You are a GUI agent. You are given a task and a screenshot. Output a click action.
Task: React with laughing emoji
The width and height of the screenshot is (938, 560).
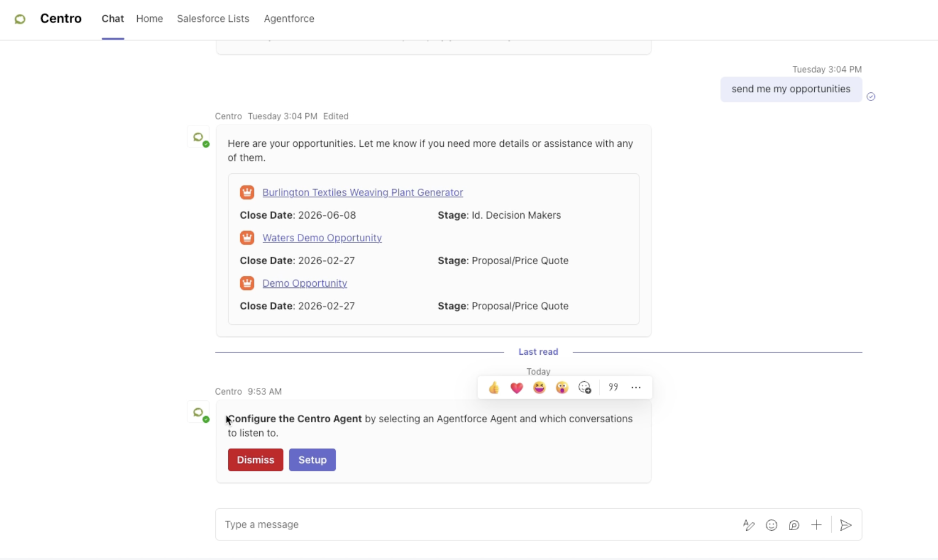tap(539, 387)
